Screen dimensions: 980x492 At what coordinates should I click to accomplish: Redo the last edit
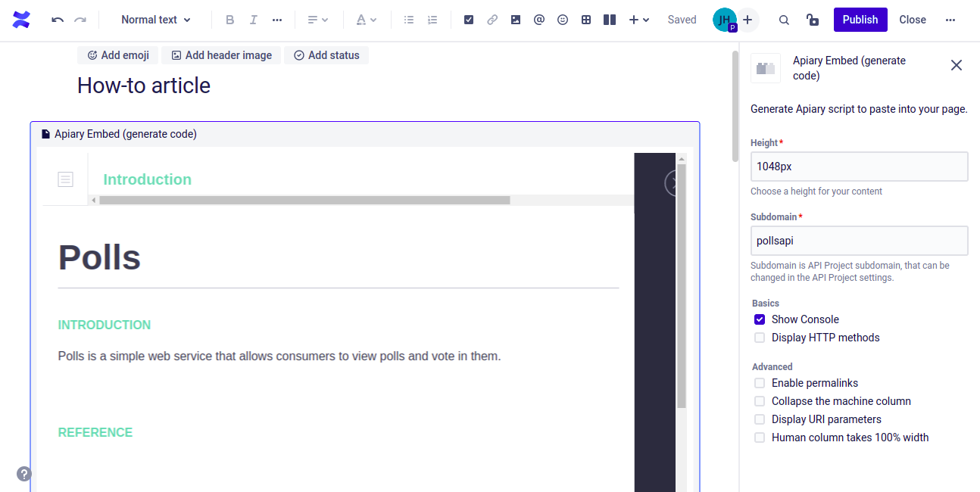pos(80,20)
